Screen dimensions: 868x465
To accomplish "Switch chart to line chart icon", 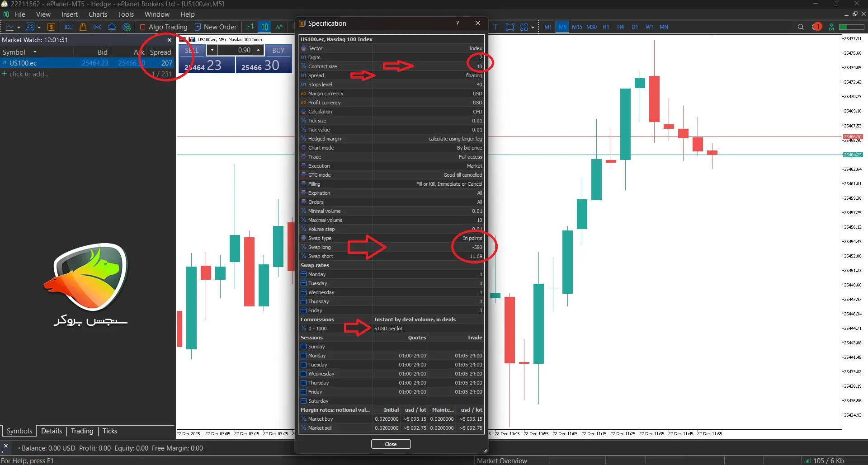I will [x=279, y=27].
